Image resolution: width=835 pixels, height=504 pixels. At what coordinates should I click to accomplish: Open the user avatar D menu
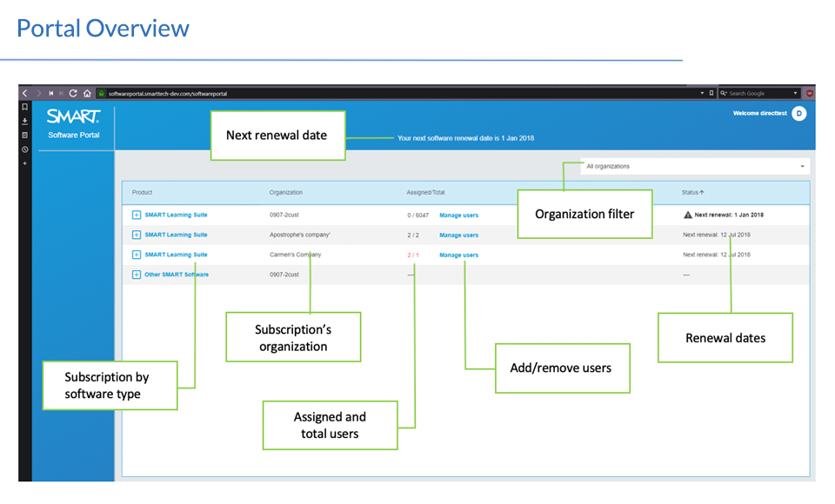(x=798, y=113)
